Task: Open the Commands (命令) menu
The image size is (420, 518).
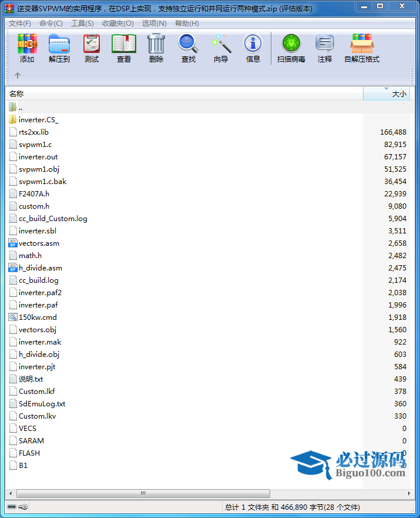Action: (x=51, y=24)
